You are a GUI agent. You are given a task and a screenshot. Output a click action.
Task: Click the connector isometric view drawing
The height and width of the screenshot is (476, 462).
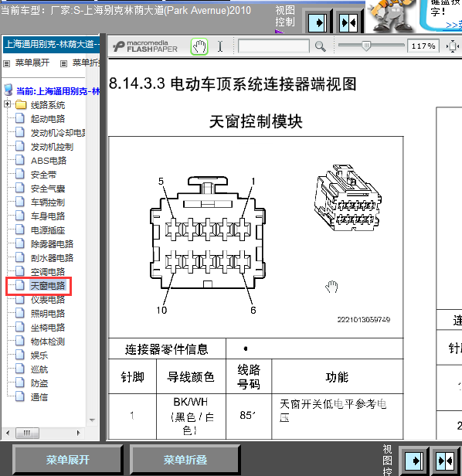coord(348,197)
